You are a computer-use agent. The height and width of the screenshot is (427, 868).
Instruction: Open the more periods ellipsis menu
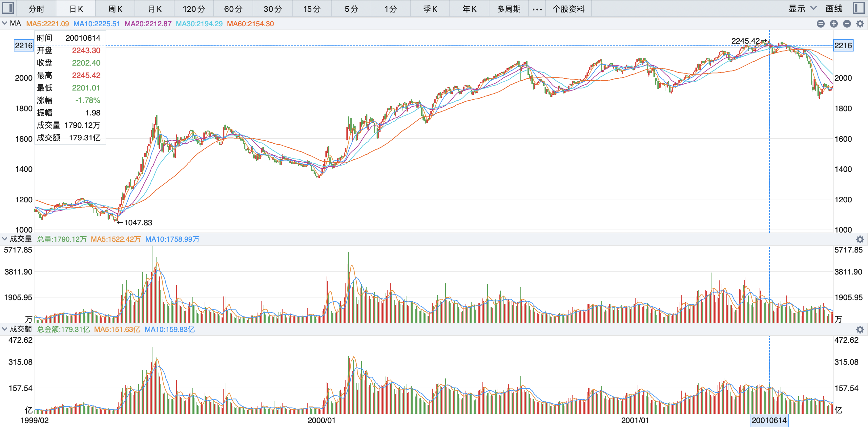537,9
